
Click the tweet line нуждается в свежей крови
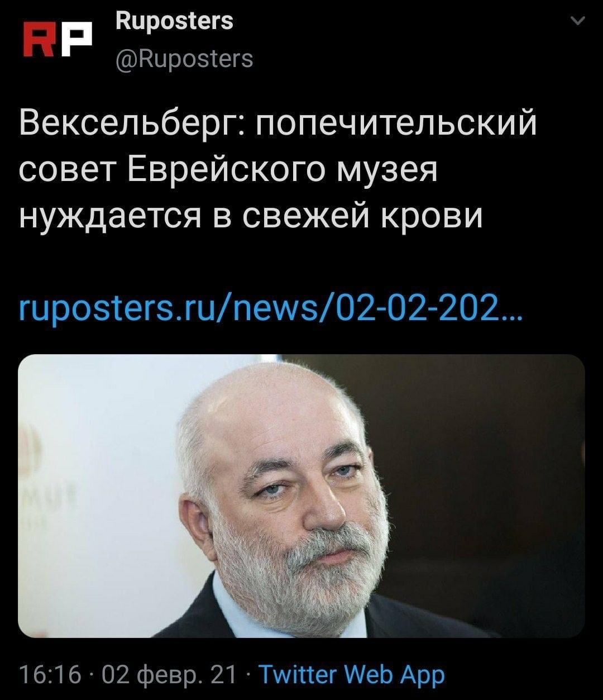click(251, 215)
